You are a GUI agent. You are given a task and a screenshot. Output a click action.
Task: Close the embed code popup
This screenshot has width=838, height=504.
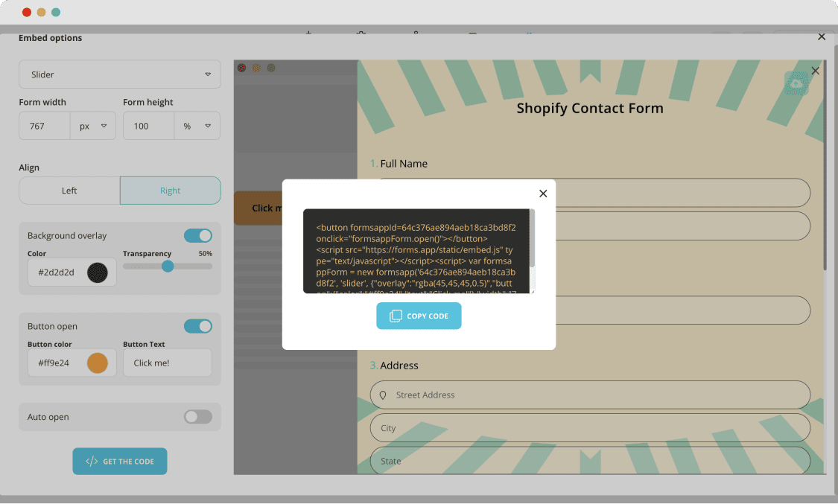click(x=543, y=194)
